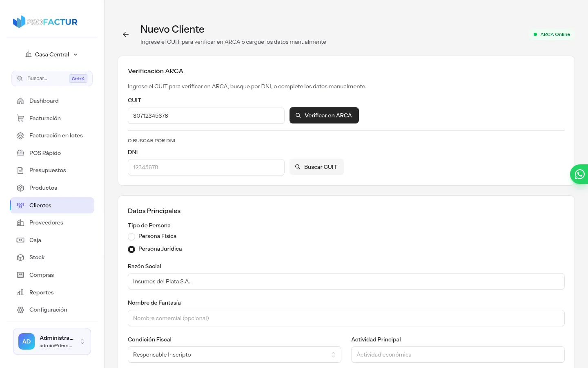Click Verificar en ARCA button
This screenshot has width=588, height=368.
coord(324,115)
